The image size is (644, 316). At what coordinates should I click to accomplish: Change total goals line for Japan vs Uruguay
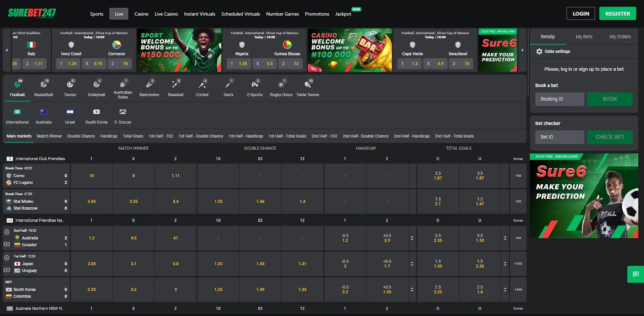point(505,264)
